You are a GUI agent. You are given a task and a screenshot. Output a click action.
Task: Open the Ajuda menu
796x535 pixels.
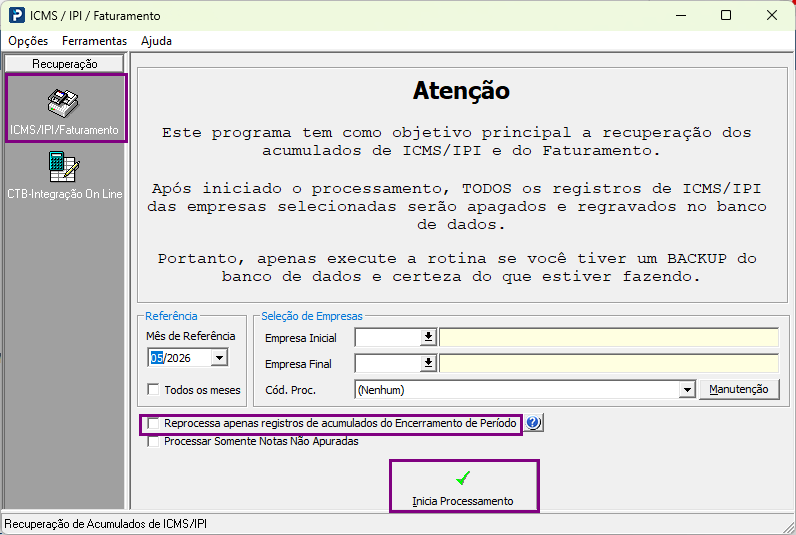(156, 41)
